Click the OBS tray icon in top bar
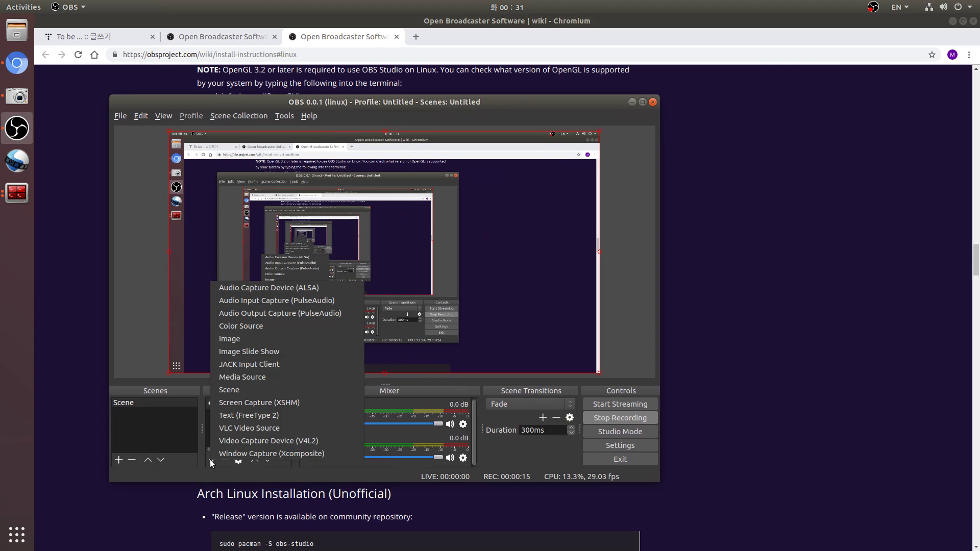This screenshot has height=551, width=980. (873, 7)
